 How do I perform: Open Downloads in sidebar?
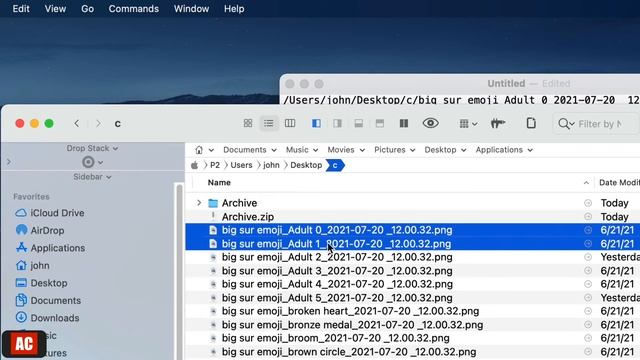[47, 318]
